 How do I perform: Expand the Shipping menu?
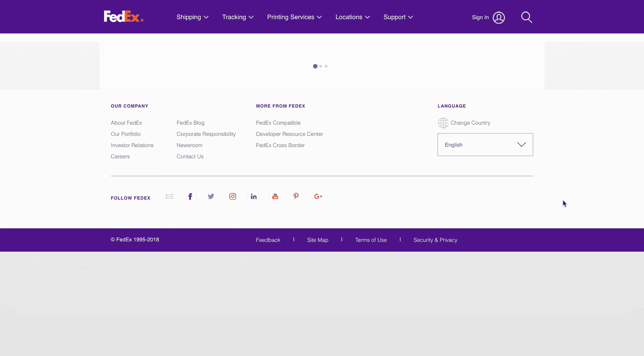point(193,17)
